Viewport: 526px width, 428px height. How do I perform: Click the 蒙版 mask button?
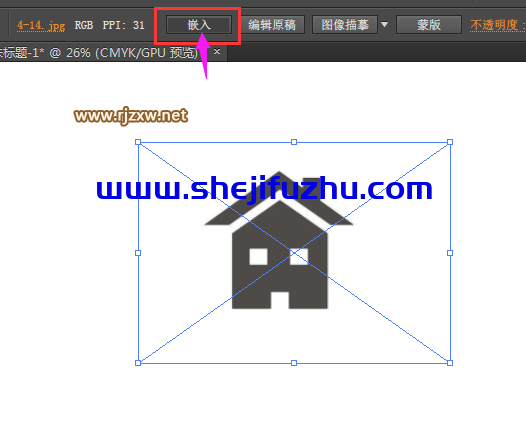[429, 25]
